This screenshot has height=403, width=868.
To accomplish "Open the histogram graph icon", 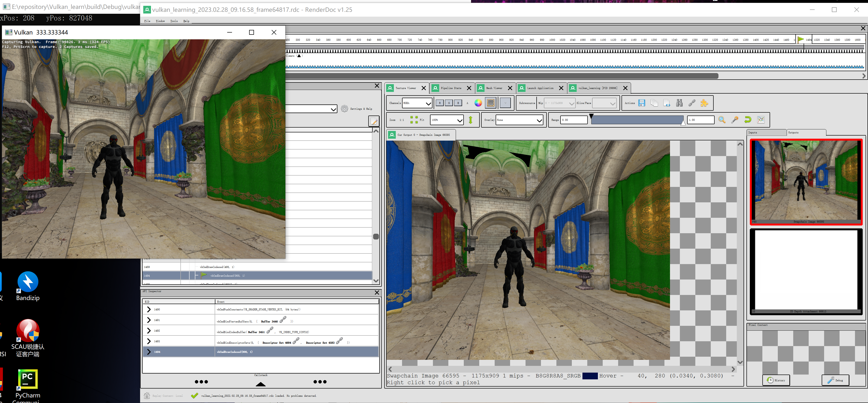I will coord(760,120).
